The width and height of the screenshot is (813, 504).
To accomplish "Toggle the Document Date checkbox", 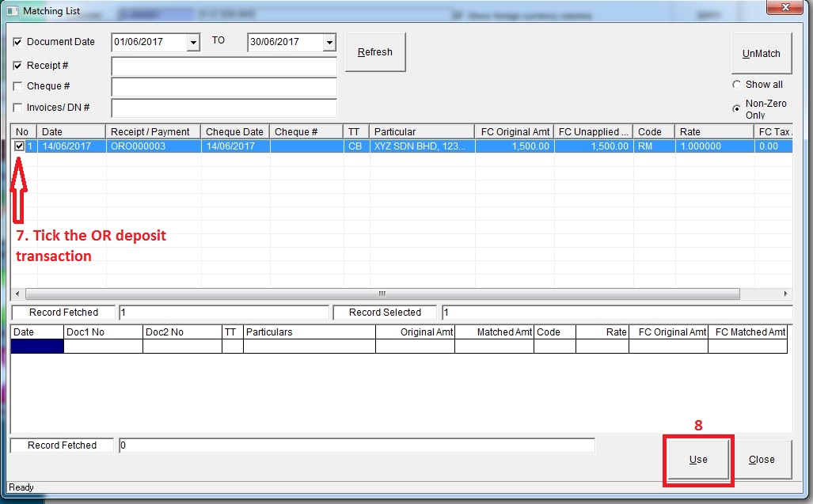I will [x=18, y=42].
